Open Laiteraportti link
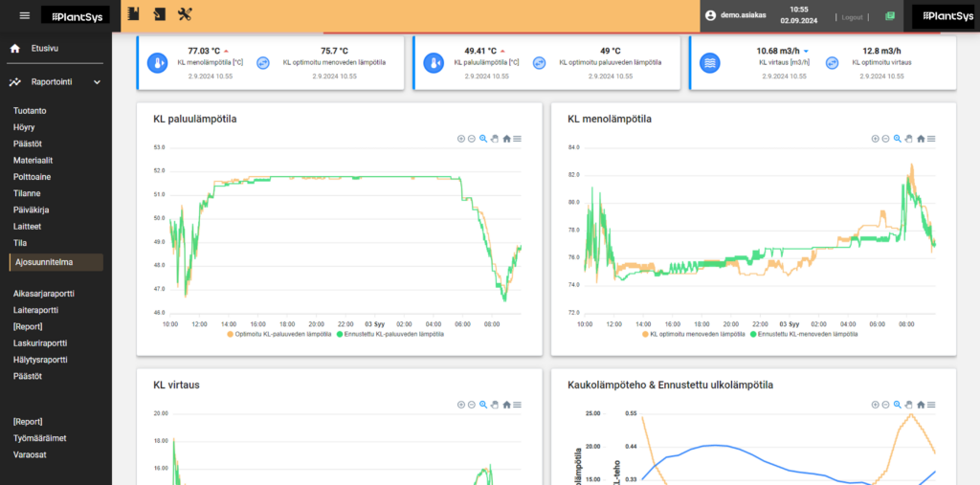This screenshot has width=980, height=485. (x=35, y=309)
